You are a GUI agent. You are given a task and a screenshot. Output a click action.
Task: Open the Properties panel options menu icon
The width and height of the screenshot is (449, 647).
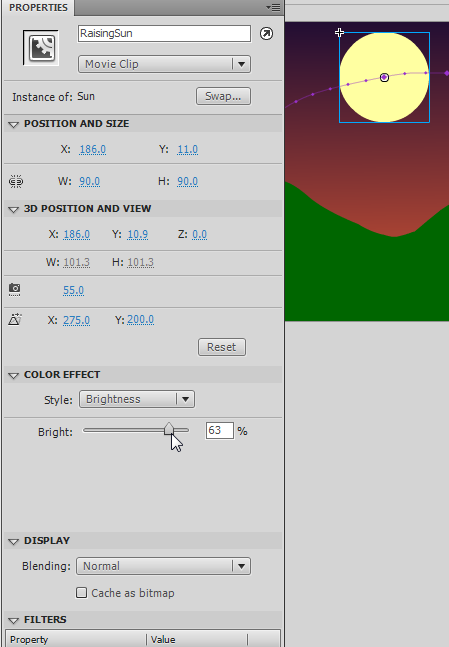click(x=273, y=7)
